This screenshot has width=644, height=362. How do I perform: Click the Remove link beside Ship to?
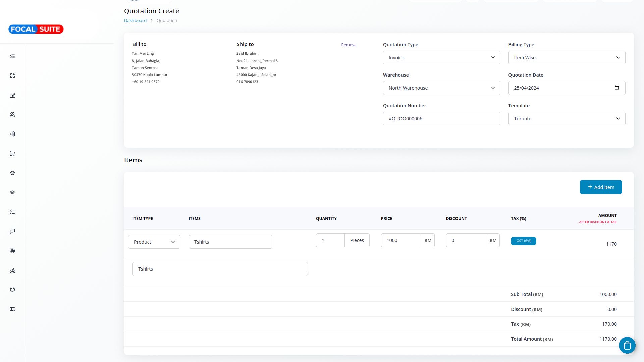348,45
